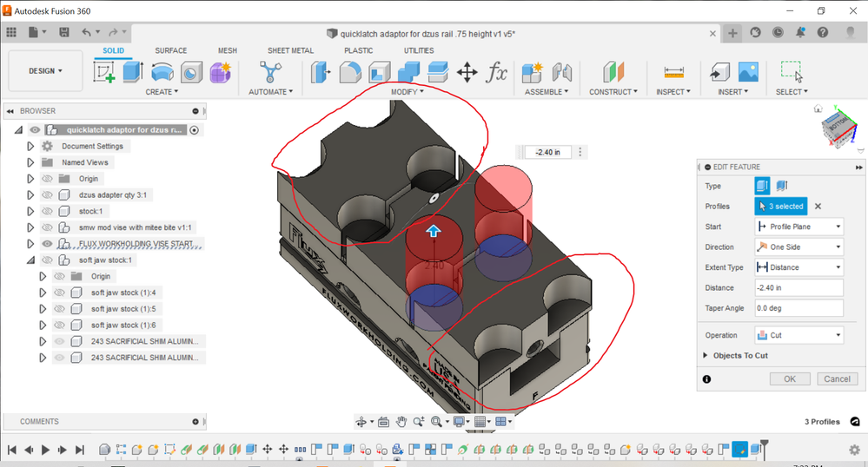Expand the Named Views node
This screenshot has height=467, width=868.
click(x=30, y=162)
